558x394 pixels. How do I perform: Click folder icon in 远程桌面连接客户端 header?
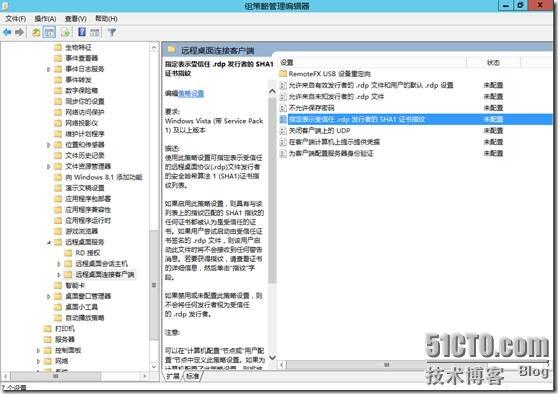[172, 49]
